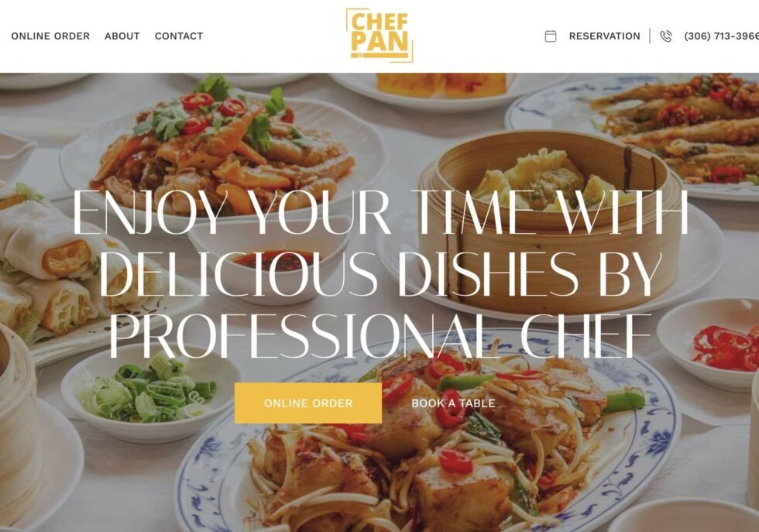Screen dimensions: 759x532
Task: Go to the About page
Action: tap(122, 36)
